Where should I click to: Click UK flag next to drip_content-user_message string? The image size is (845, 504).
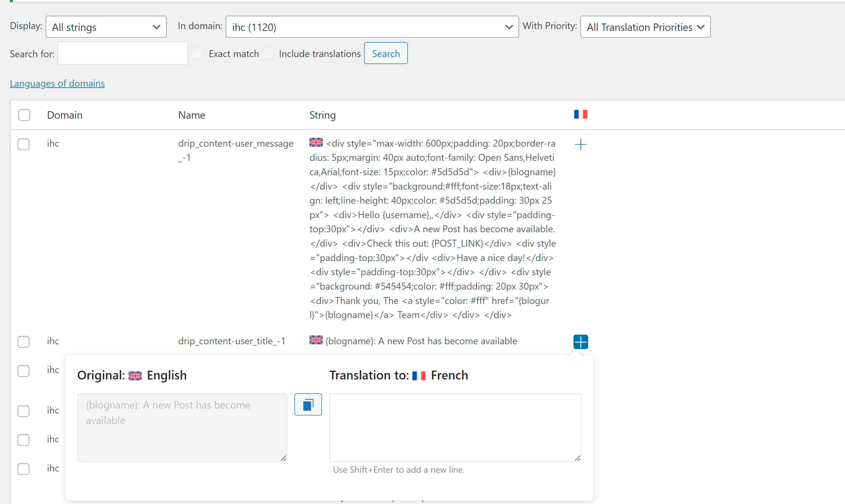point(316,142)
